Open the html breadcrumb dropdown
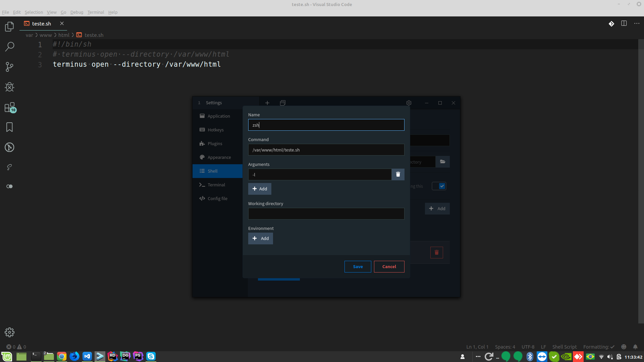The width and height of the screenshot is (644, 362). click(x=64, y=35)
